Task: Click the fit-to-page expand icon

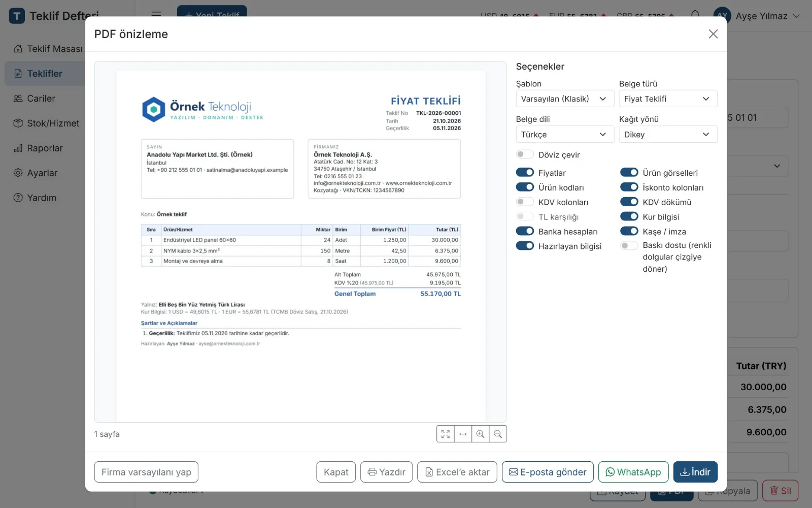Action: point(446,434)
